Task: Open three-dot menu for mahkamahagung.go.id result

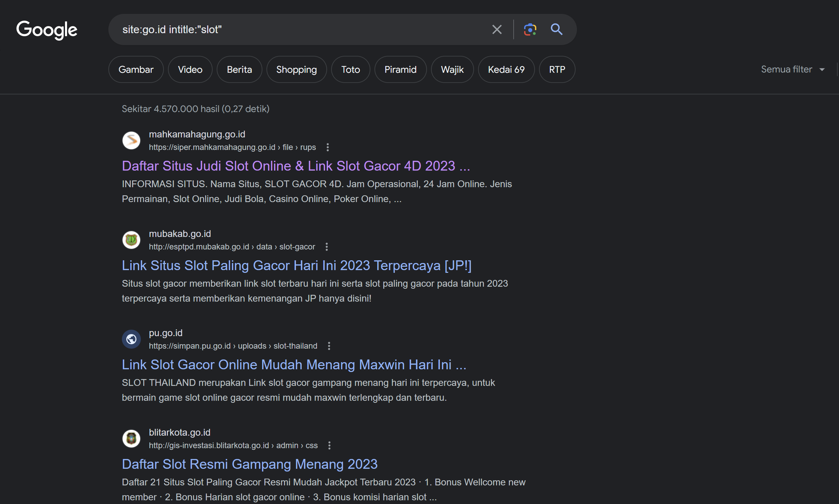Action: tap(327, 147)
